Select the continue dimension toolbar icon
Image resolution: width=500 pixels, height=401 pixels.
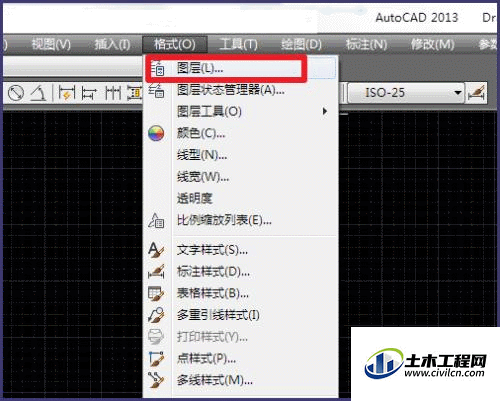113,93
